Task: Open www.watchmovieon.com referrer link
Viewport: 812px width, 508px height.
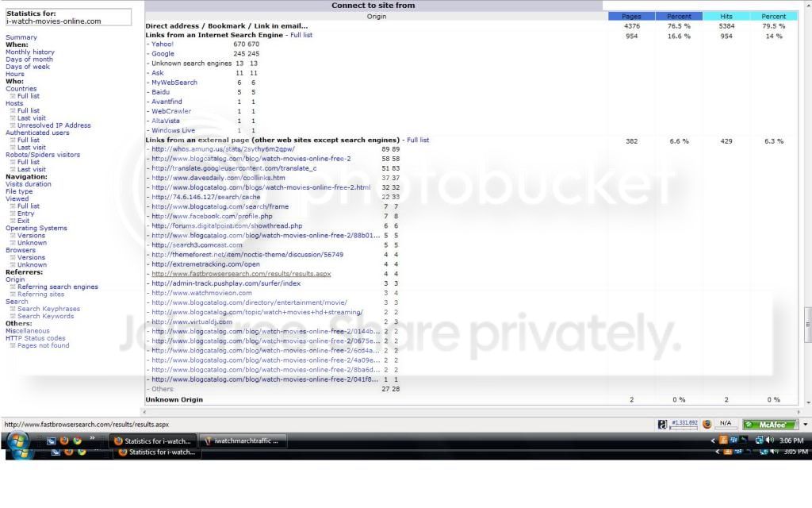Action: click(201, 293)
